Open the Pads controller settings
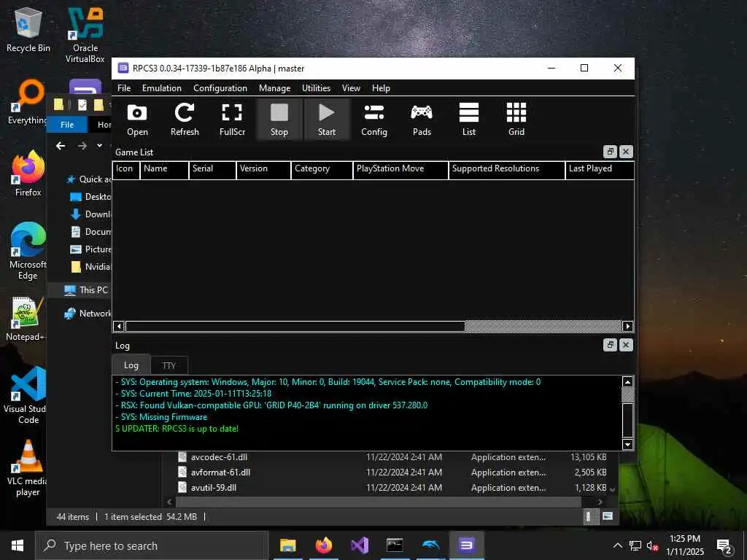This screenshot has width=747, height=560. pos(422,120)
